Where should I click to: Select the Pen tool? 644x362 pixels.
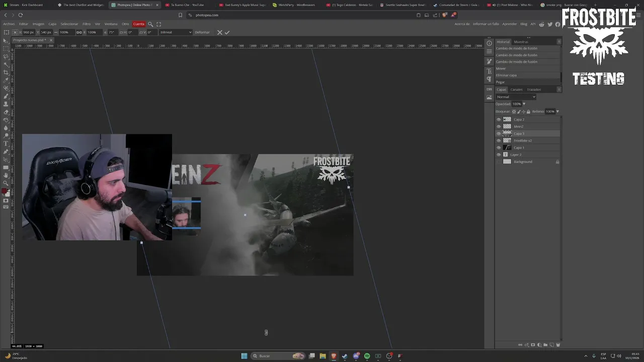6,151
